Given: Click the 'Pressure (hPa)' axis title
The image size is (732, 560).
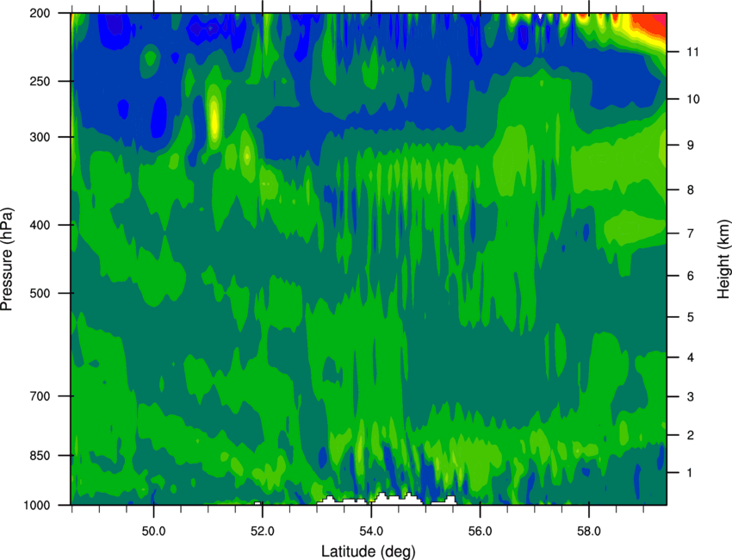Looking at the screenshot, I should [x=7, y=258].
